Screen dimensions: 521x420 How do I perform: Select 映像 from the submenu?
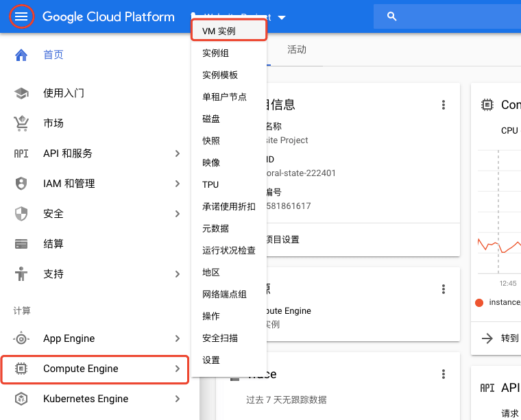229,162
